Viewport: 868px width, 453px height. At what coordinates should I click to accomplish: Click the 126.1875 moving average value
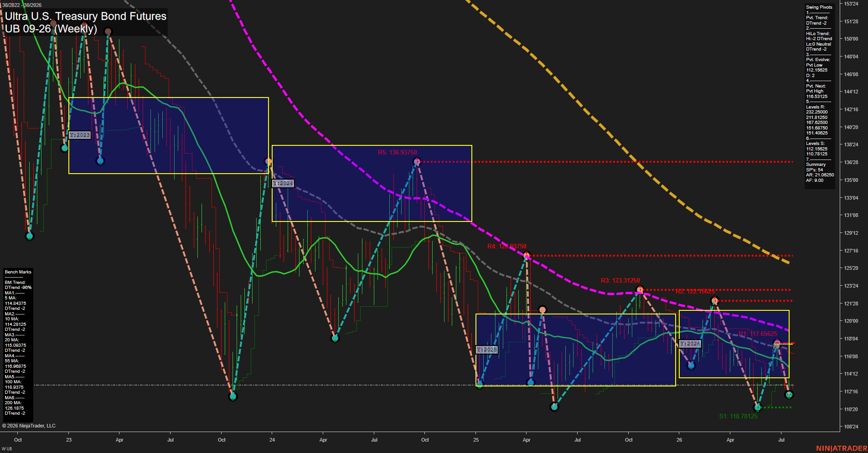point(14,408)
